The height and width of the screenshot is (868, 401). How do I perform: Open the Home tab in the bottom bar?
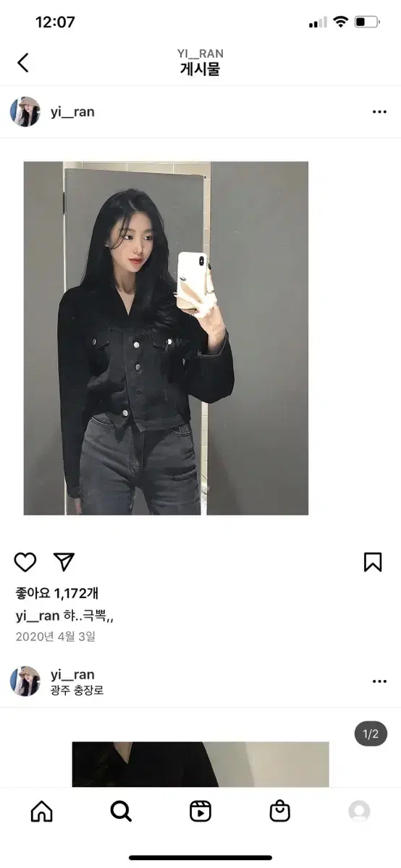42,812
